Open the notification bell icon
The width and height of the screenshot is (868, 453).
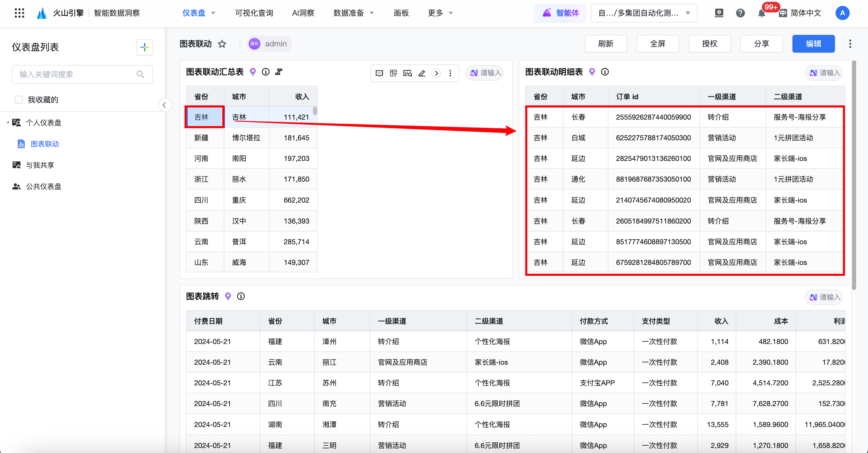pos(761,13)
